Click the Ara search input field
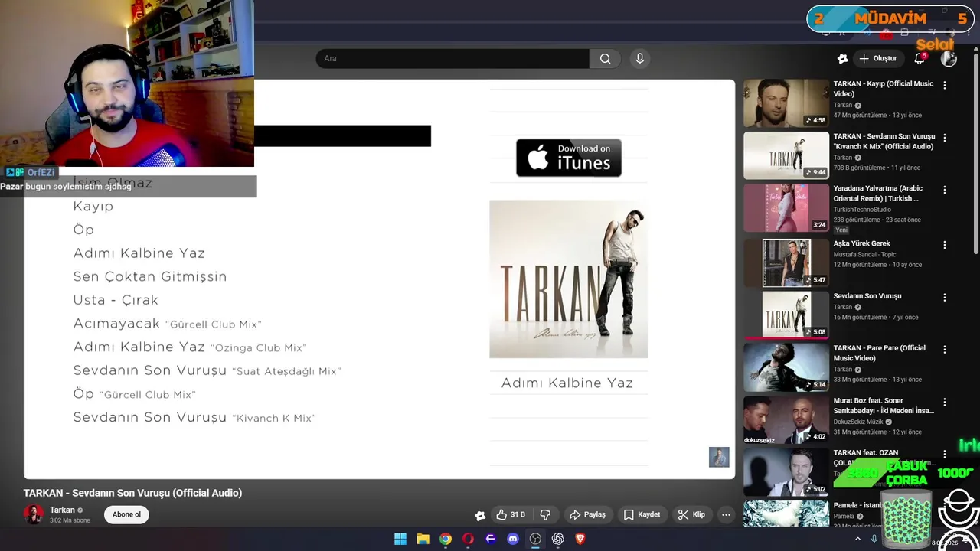Viewport: 980px width, 551px height. [x=452, y=59]
